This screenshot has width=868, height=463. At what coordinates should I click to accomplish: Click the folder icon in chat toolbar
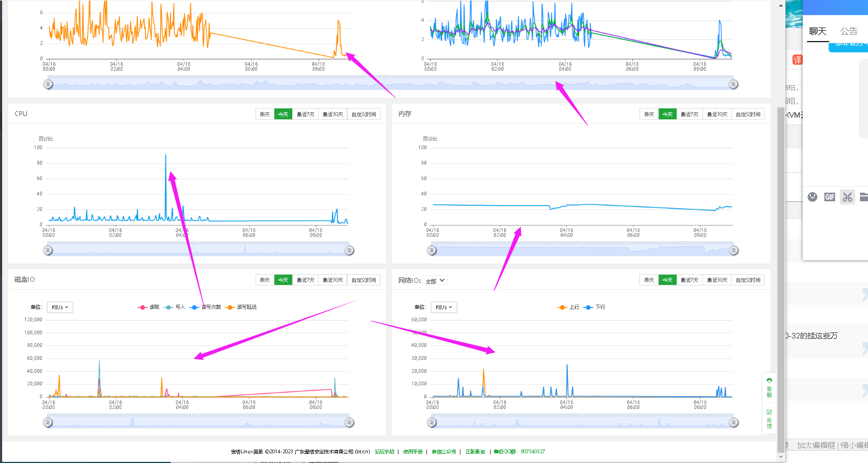pyautogui.click(x=864, y=197)
